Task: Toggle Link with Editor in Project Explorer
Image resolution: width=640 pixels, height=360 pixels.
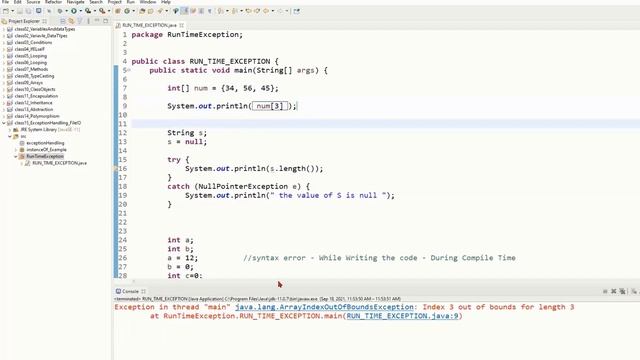Action: [71, 21]
